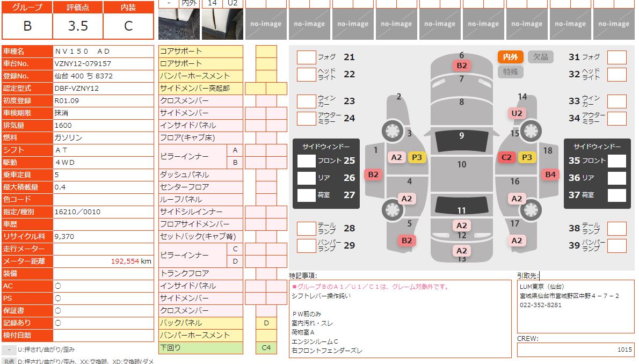Click the yellow P3 marker beside C2

pyautogui.click(x=527, y=157)
